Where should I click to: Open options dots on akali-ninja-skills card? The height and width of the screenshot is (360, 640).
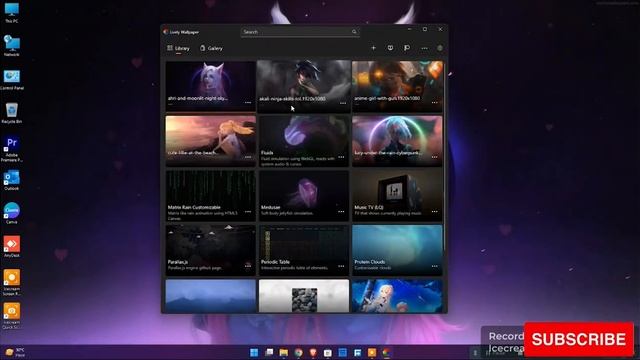pyautogui.click(x=343, y=103)
